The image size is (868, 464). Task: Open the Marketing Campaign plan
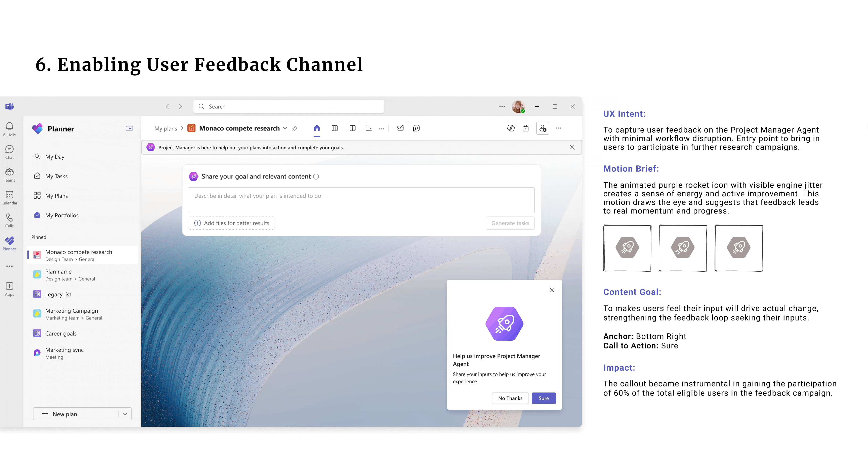(82, 314)
